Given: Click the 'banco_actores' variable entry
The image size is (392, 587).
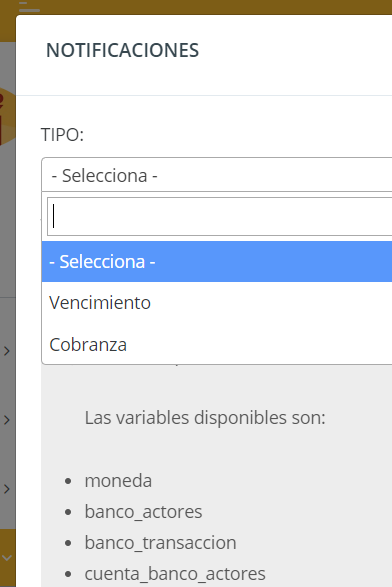Looking at the screenshot, I should click(x=143, y=512).
